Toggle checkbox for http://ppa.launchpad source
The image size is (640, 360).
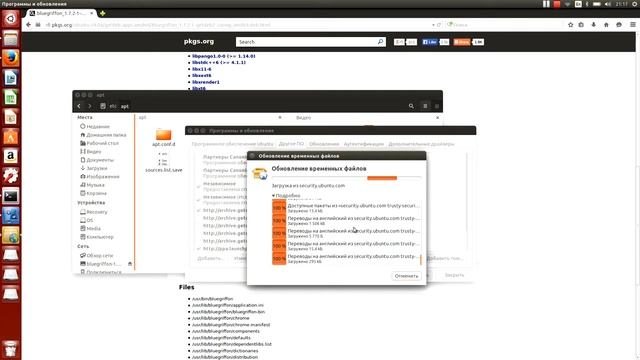[199, 249]
